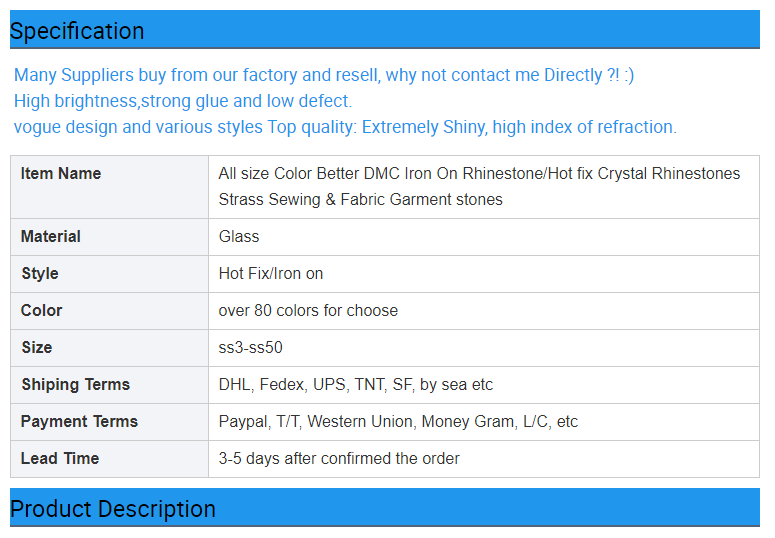
Task: Click the 'Paypal, T/T, Western Union' payment value
Action: pos(398,422)
